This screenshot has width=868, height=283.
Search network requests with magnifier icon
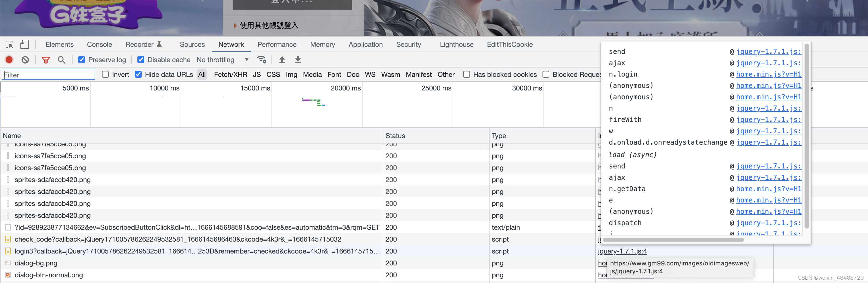point(61,59)
